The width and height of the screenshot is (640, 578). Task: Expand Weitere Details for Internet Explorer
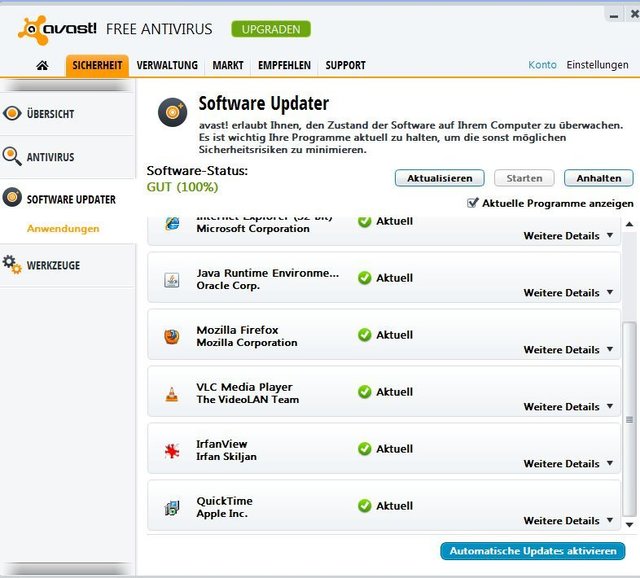[568, 236]
